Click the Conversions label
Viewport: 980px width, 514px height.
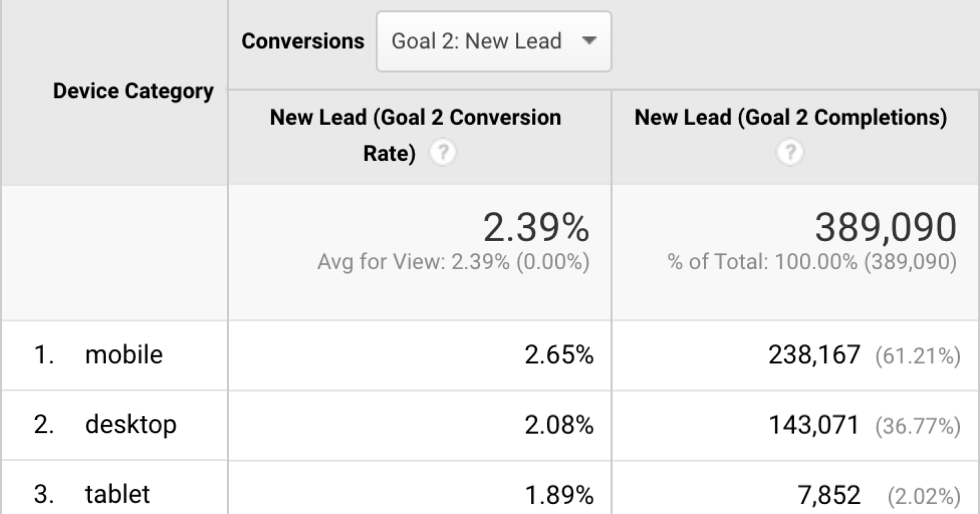pos(303,41)
